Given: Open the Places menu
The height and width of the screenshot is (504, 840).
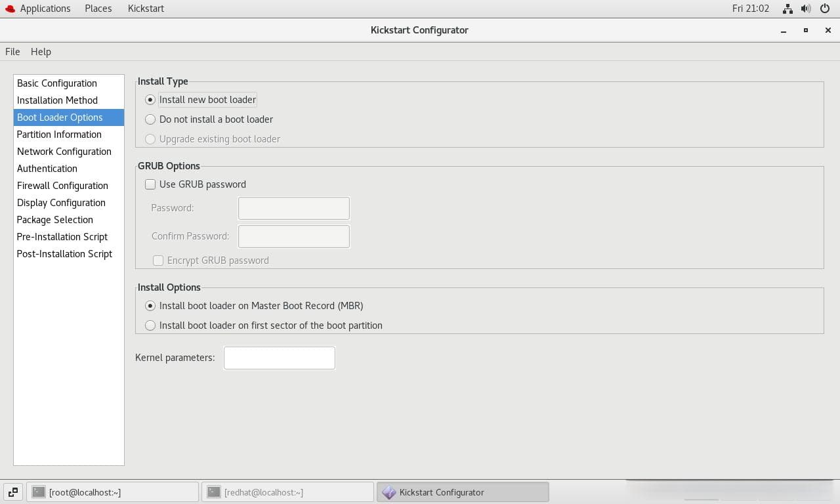Looking at the screenshot, I should click(x=98, y=9).
